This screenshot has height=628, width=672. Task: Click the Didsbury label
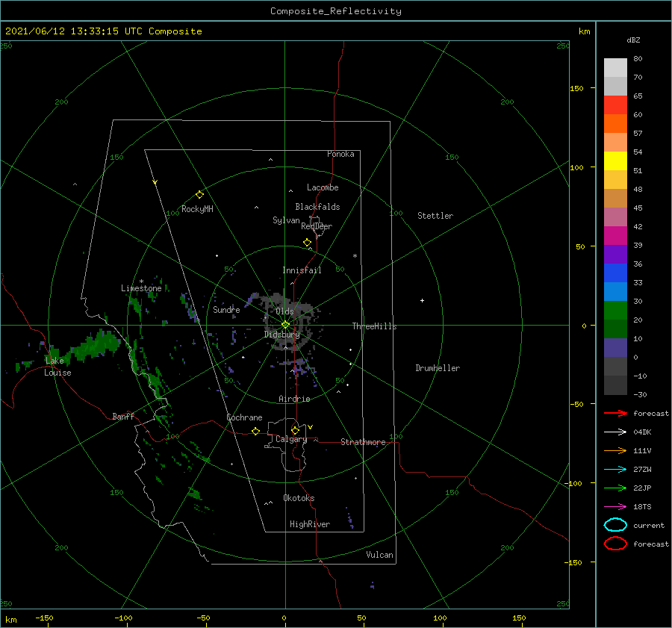pyautogui.click(x=282, y=335)
